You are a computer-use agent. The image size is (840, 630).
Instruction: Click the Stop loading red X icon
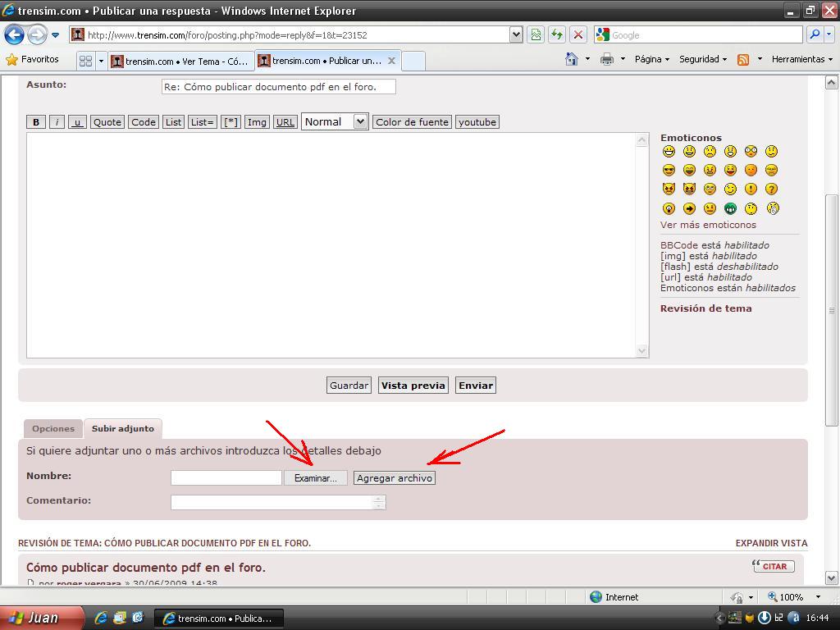point(578,34)
